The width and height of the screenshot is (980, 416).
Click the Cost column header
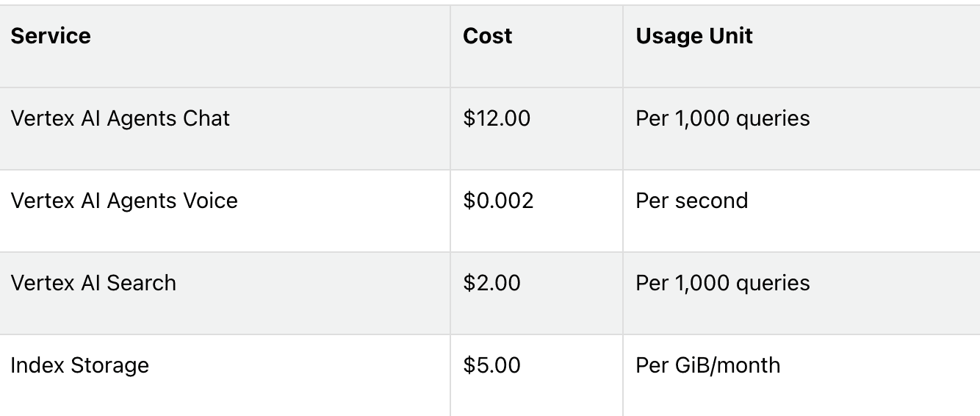pos(488,36)
